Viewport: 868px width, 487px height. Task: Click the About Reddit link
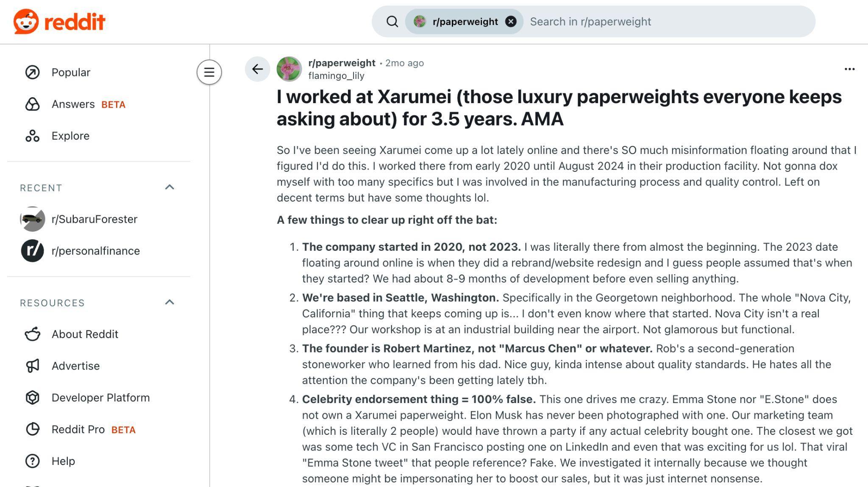click(85, 334)
